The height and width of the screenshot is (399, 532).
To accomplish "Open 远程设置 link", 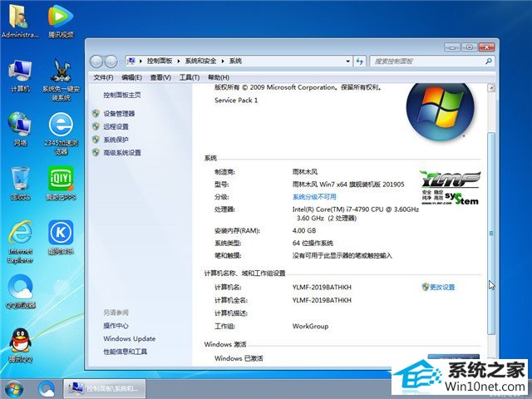I will [116, 126].
